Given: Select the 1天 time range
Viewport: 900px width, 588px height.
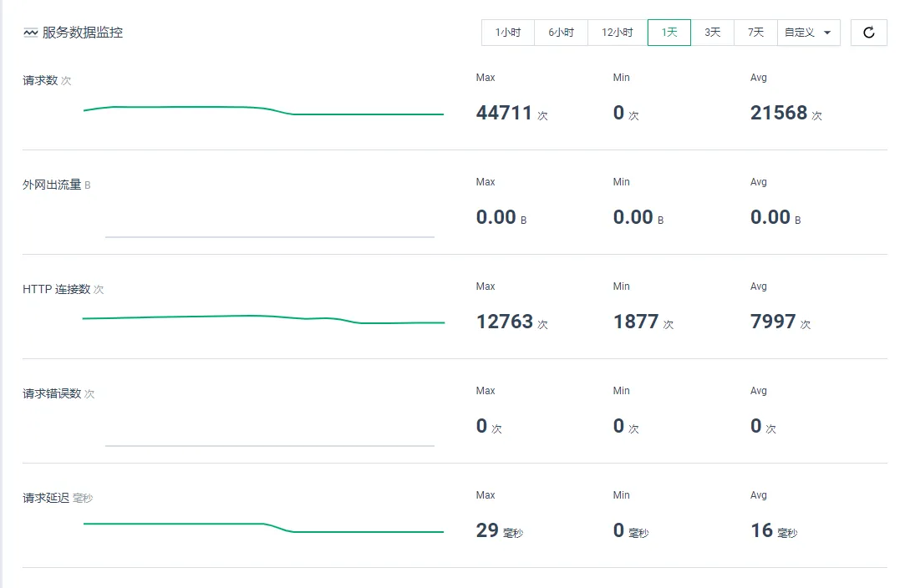Looking at the screenshot, I should click(669, 33).
